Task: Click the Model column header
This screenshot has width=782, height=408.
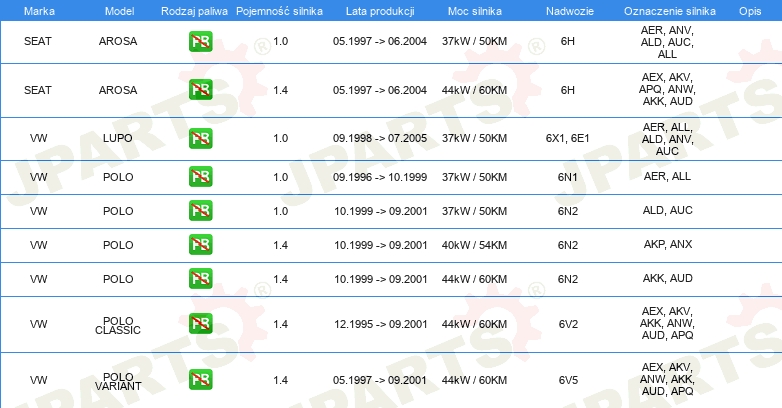Action: 119,11
